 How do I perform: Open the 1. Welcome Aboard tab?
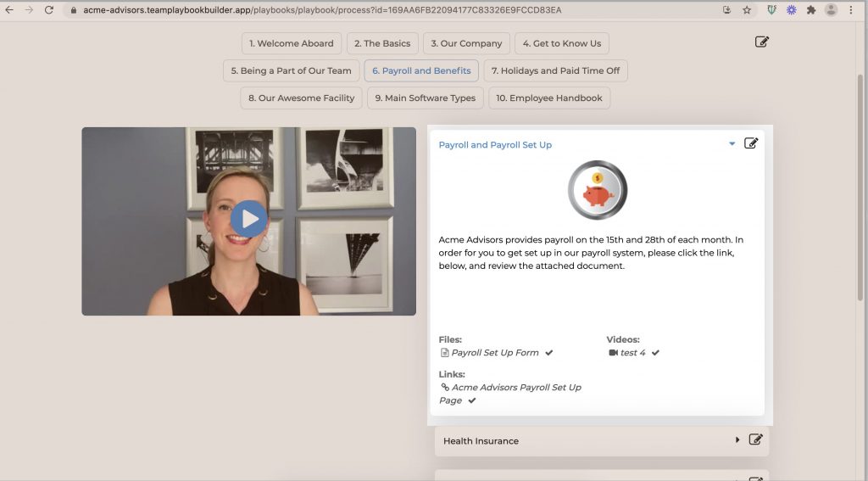pyautogui.click(x=292, y=43)
